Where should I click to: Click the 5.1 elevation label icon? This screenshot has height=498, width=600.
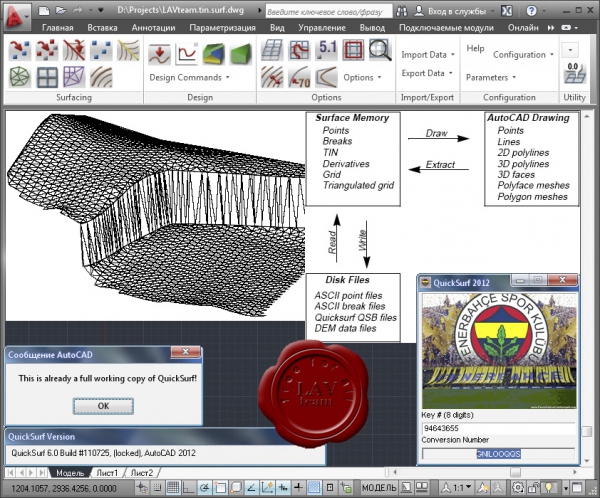click(326, 50)
